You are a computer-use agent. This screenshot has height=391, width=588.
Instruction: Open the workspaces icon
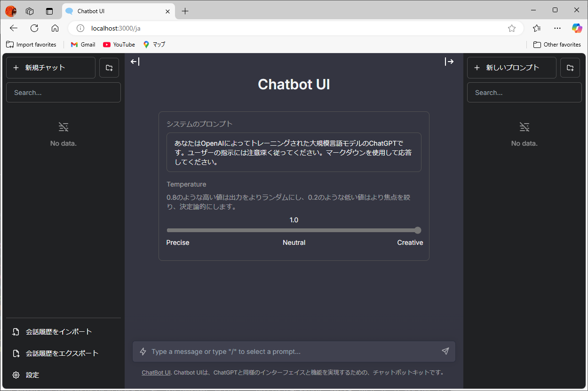pyautogui.click(x=30, y=11)
